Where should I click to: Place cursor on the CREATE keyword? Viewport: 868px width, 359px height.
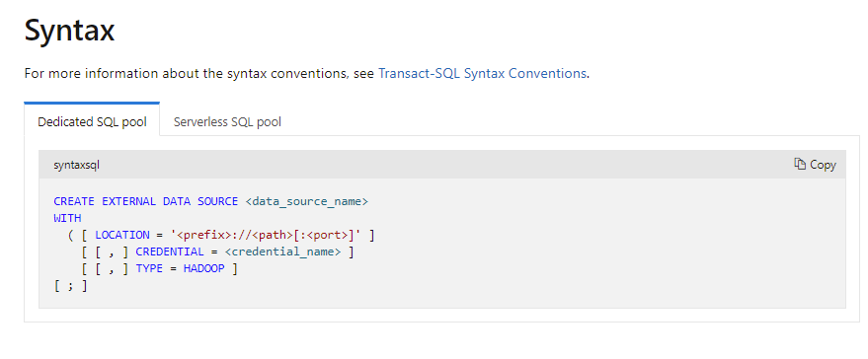[x=74, y=201]
